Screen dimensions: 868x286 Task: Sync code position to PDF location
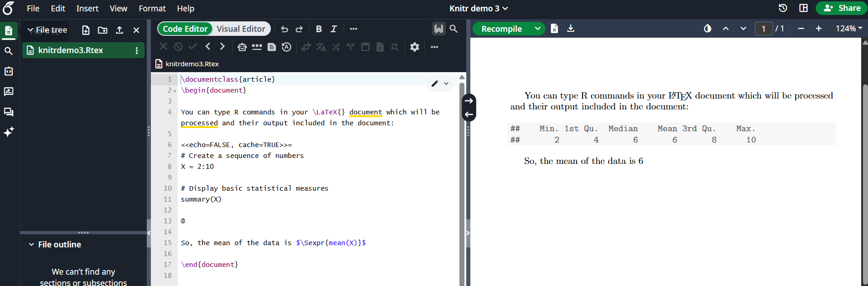[469, 101]
